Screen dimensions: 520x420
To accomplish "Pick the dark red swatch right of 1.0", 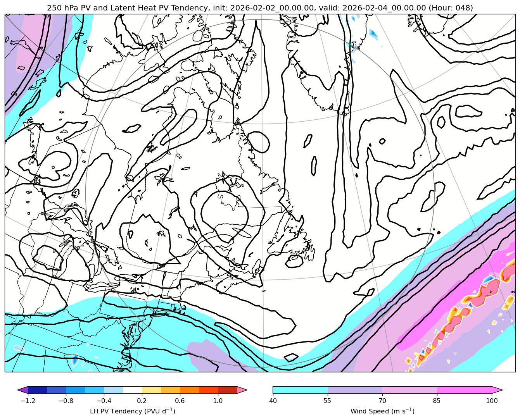I will 227,390.
